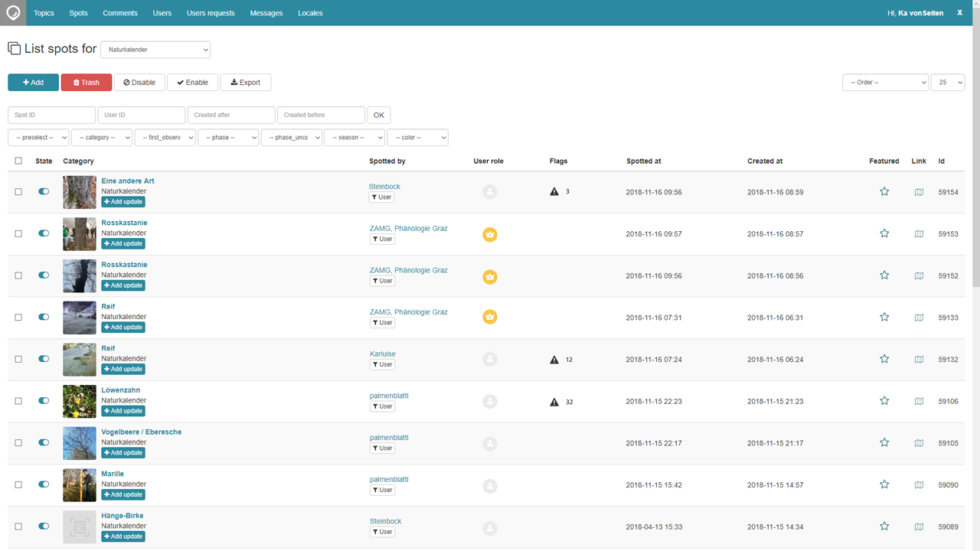Viewport: 980px width, 551px height.
Task: Click the Spot ID input field
Action: [51, 115]
